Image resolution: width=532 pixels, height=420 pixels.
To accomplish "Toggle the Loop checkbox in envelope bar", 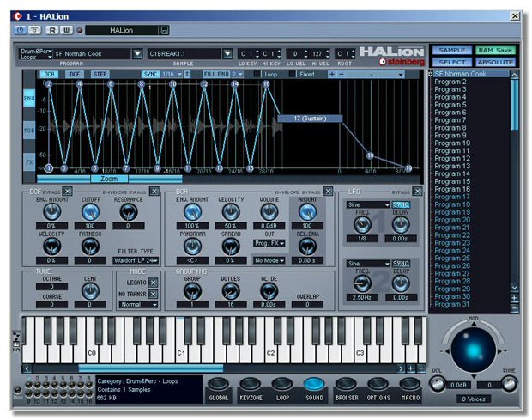I will [257, 75].
